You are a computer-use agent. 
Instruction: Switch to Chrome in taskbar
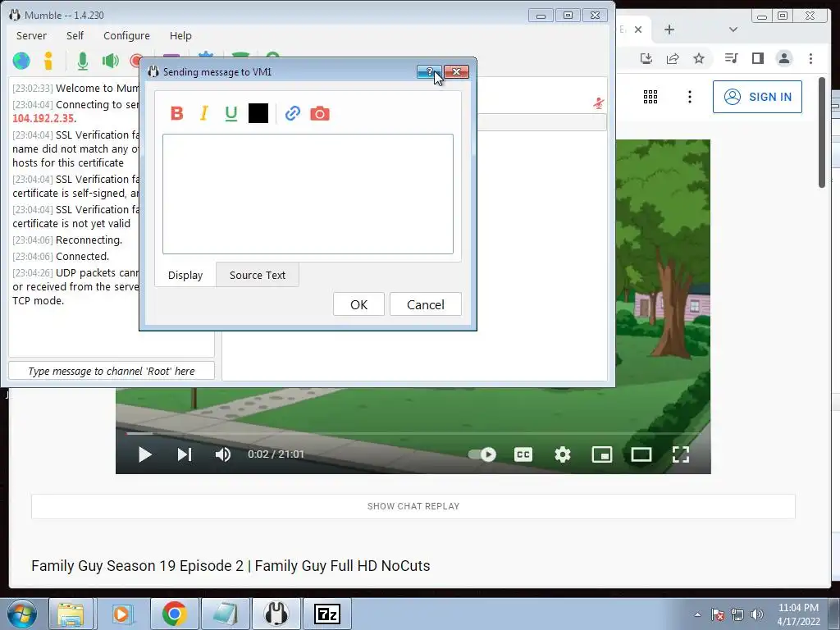174,614
